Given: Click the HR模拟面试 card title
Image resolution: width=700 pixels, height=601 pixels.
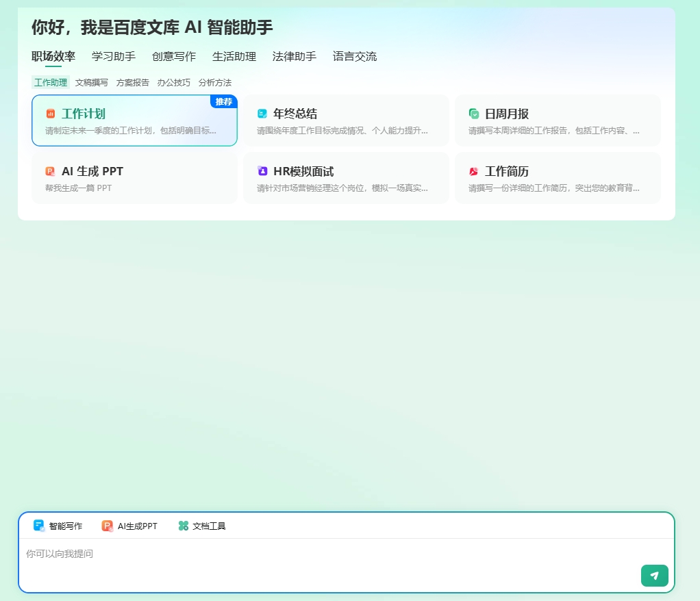Looking at the screenshot, I should (x=303, y=171).
